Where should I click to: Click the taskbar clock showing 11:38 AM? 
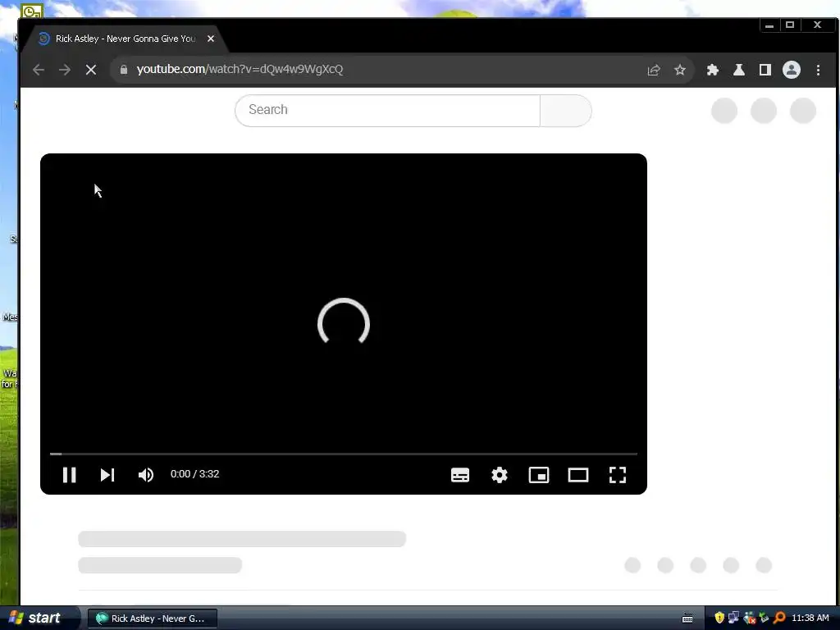pyautogui.click(x=810, y=618)
